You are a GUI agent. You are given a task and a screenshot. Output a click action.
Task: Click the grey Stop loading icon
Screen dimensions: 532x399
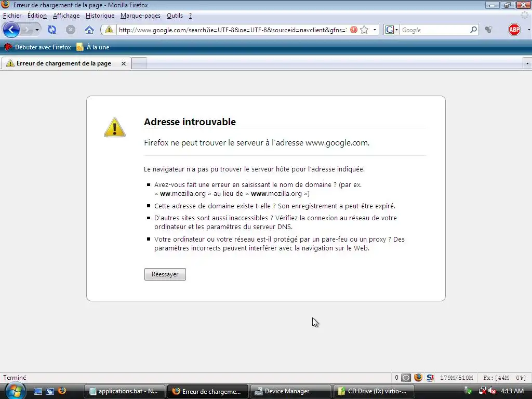coord(71,30)
